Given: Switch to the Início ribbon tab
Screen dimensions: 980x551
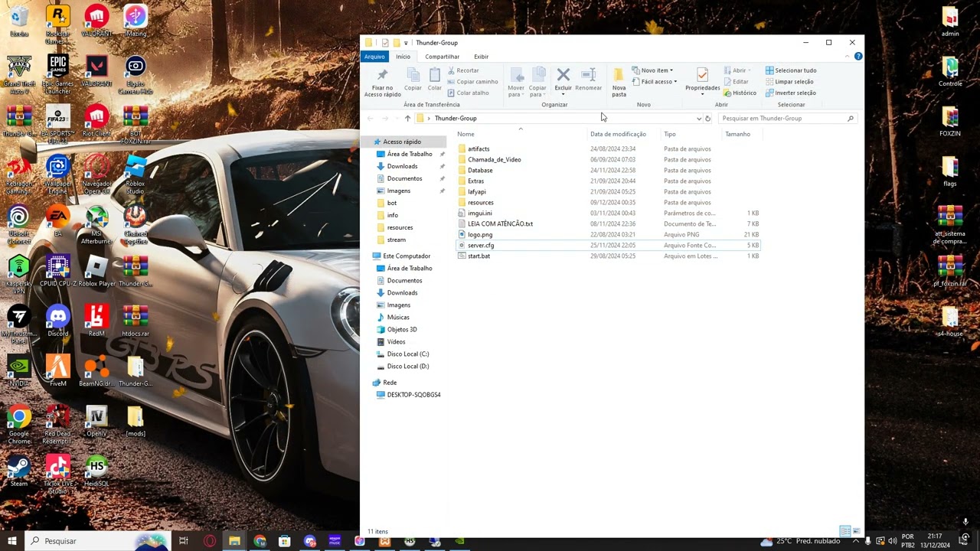Looking at the screenshot, I should [403, 57].
